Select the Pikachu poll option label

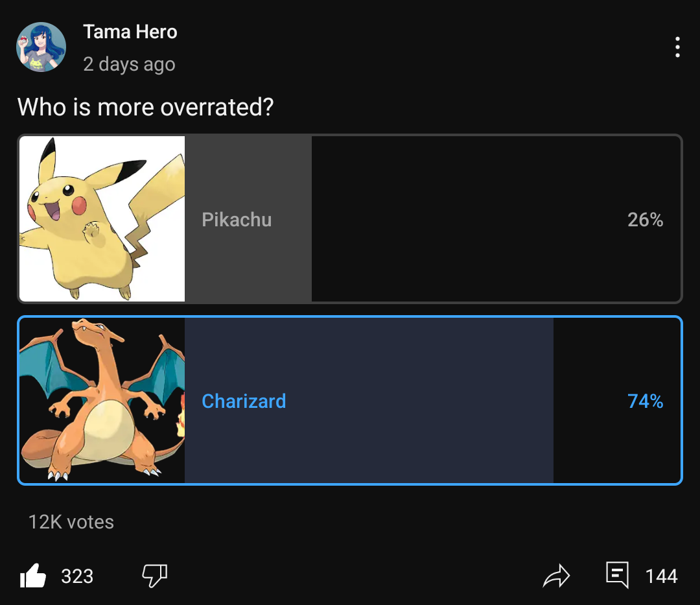point(237,220)
